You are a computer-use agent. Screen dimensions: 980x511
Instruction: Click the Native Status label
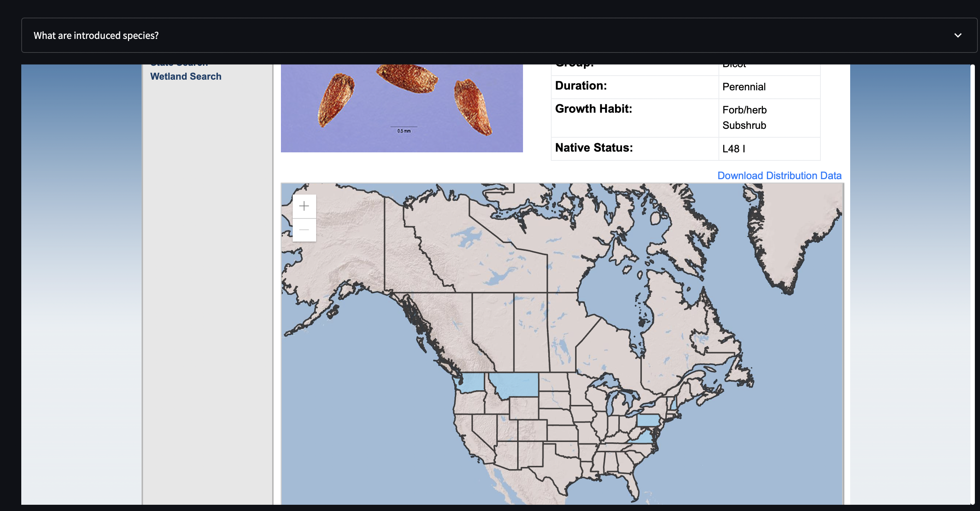(x=593, y=148)
